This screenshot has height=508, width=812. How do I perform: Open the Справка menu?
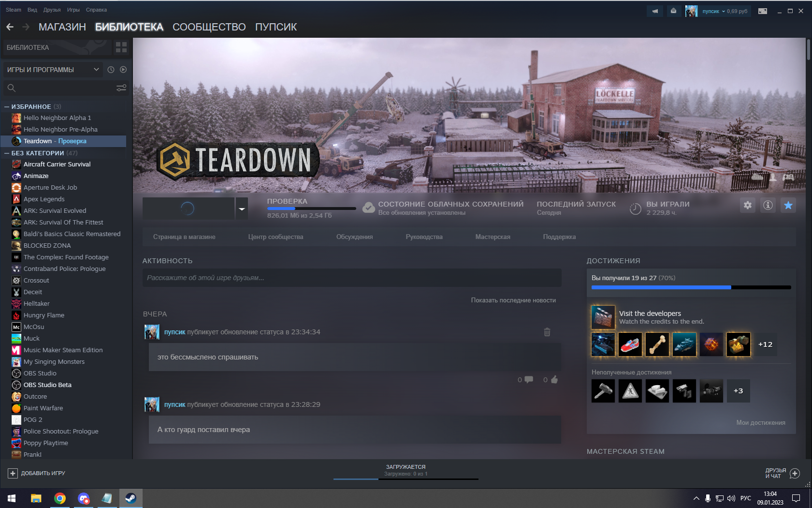[96, 10]
